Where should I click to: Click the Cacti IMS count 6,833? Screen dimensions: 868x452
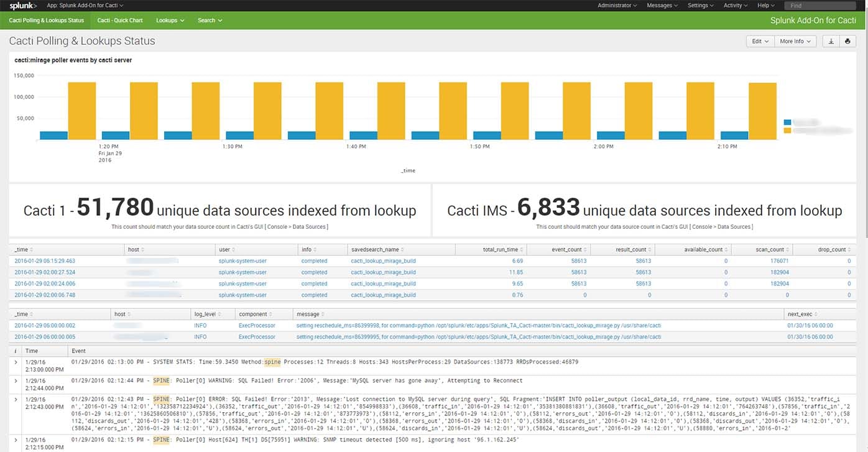pyautogui.click(x=548, y=208)
